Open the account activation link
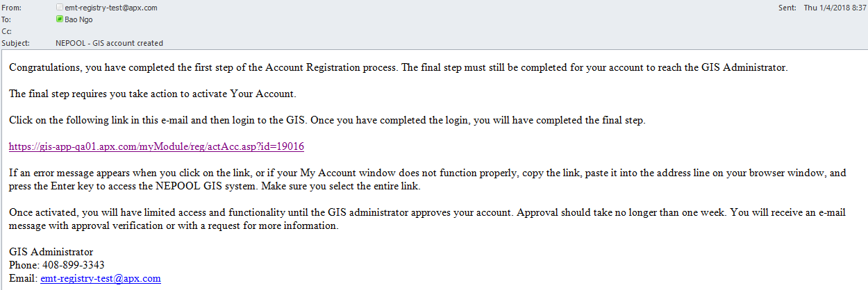 click(156, 146)
